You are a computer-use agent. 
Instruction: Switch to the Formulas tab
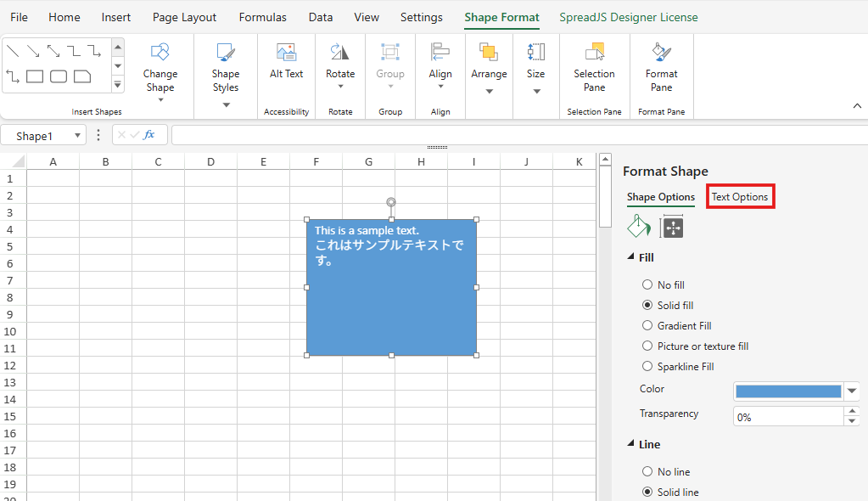coord(262,17)
